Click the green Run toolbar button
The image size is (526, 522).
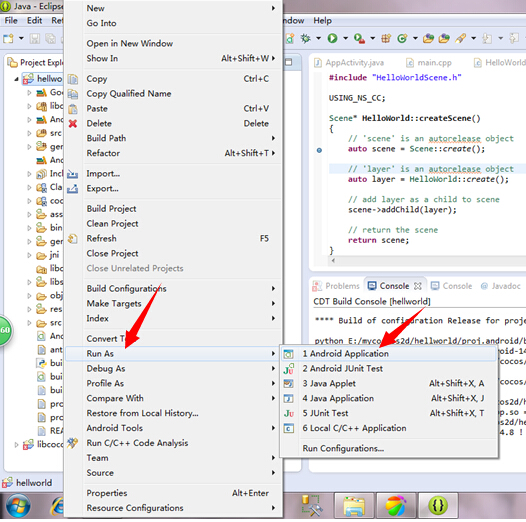[332, 39]
